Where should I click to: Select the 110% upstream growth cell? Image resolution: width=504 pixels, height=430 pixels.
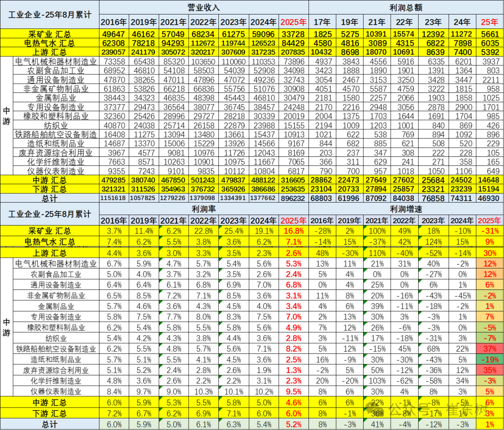tap(377, 253)
